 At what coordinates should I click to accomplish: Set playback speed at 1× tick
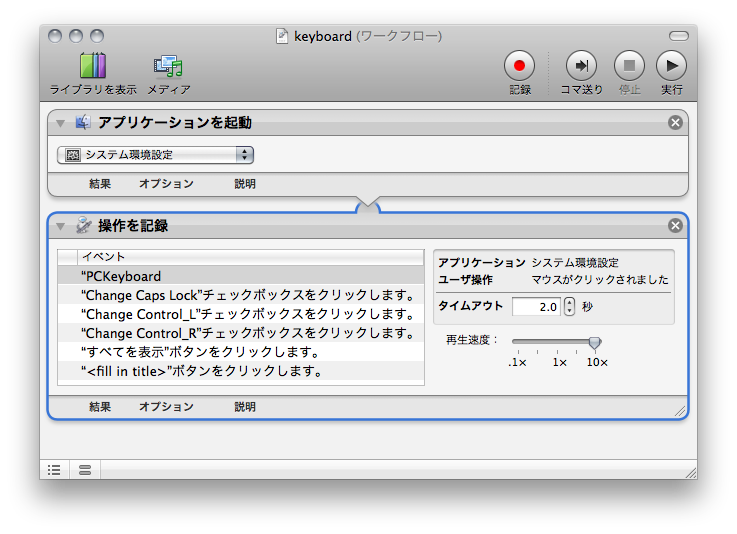pos(557,352)
